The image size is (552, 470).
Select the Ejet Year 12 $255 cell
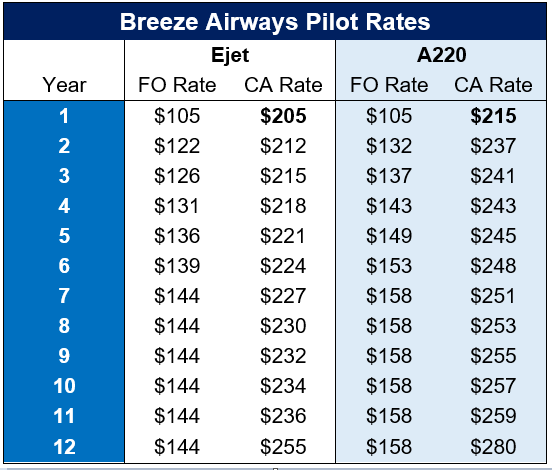(x=283, y=447)
